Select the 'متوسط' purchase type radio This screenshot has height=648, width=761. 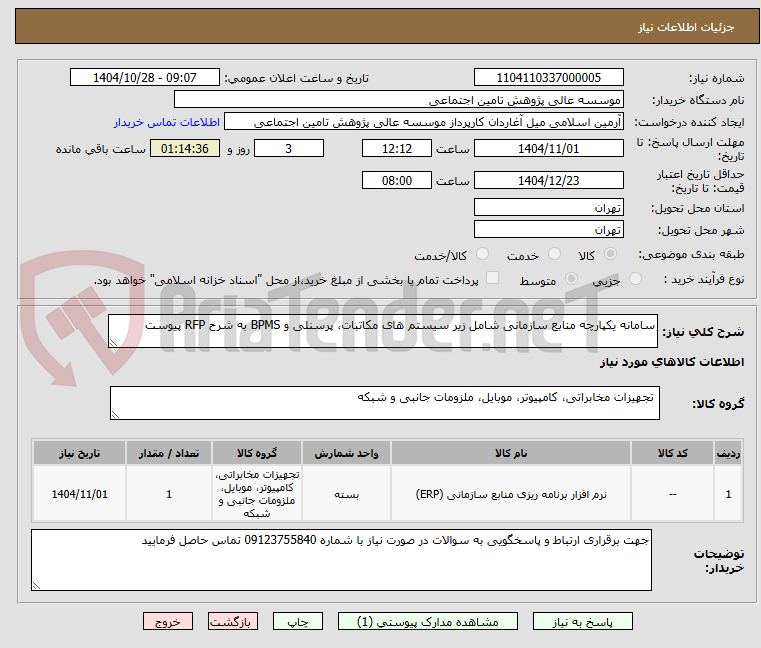tap(571, 279)
